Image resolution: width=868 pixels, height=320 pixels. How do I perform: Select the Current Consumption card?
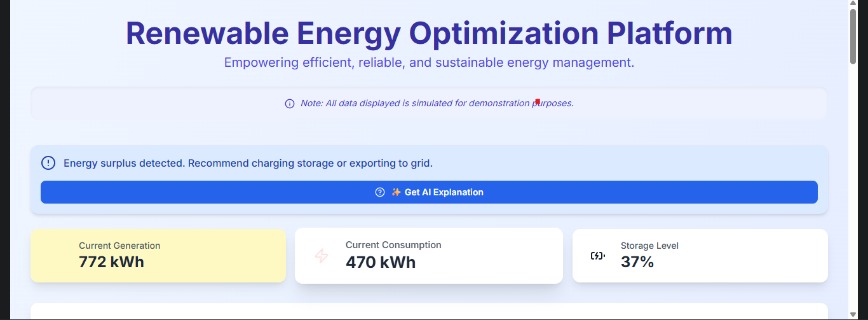tap(429, 256)
